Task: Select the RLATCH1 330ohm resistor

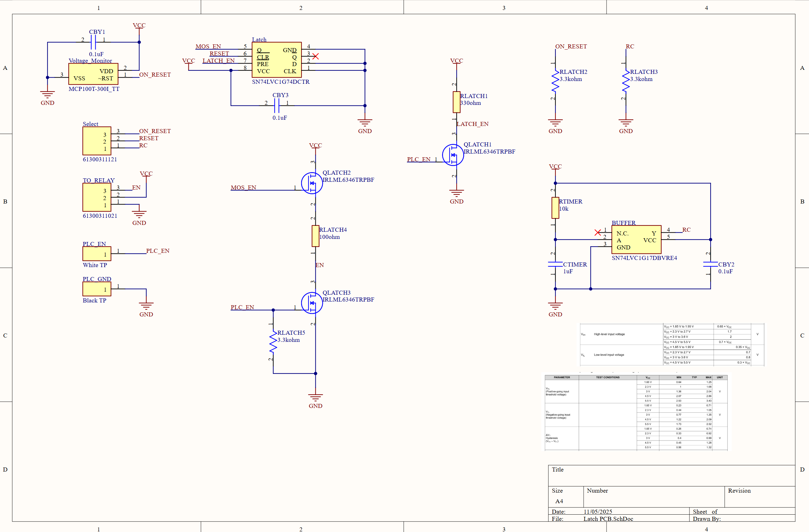Action: pos(456,102)
